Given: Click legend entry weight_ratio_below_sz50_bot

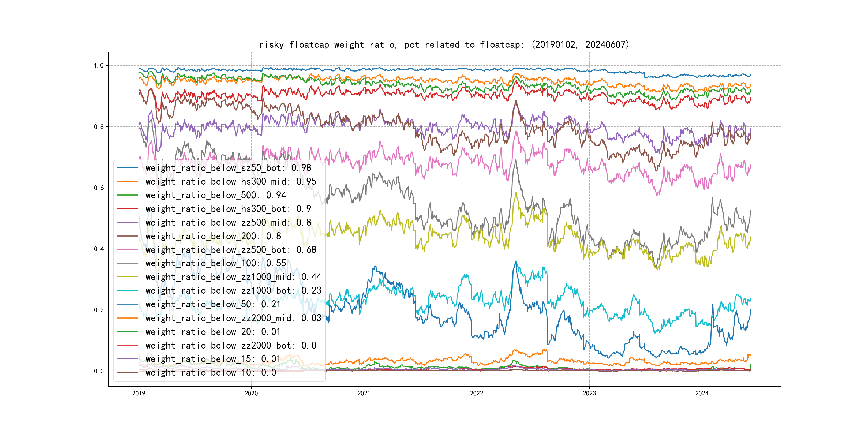Looking at the screenshot, I should coord(228,168).
